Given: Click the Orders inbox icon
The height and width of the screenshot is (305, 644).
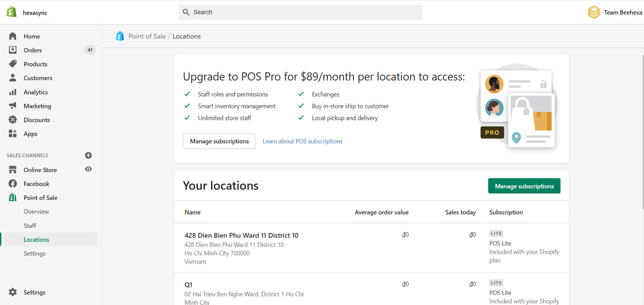Looking at the screenshot, I should [x=13, y=50].
